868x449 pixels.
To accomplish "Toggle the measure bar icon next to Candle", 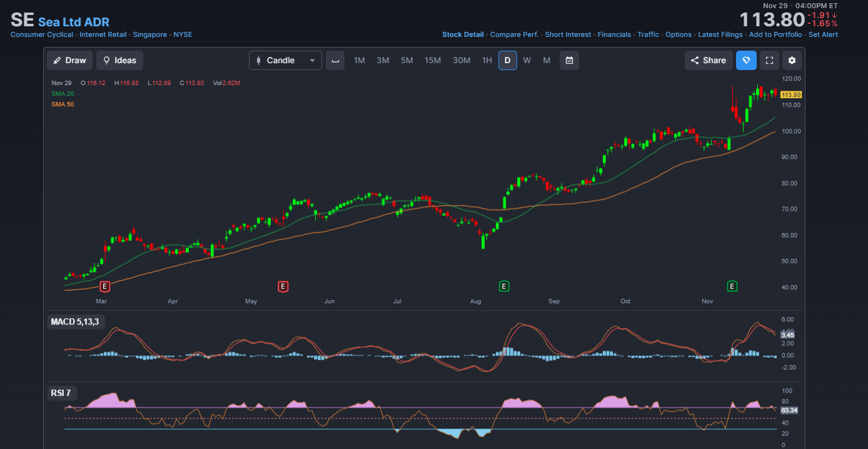I will (335, 60).
